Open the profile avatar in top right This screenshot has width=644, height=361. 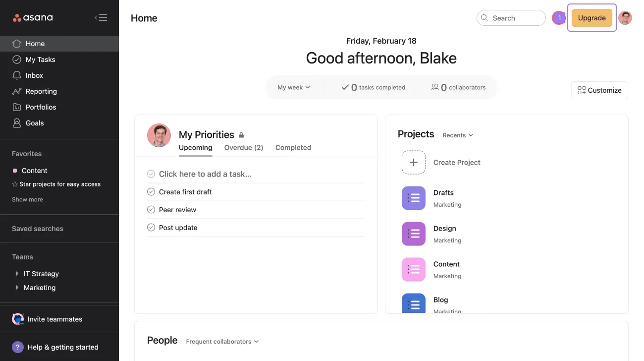tap(625, 18)
